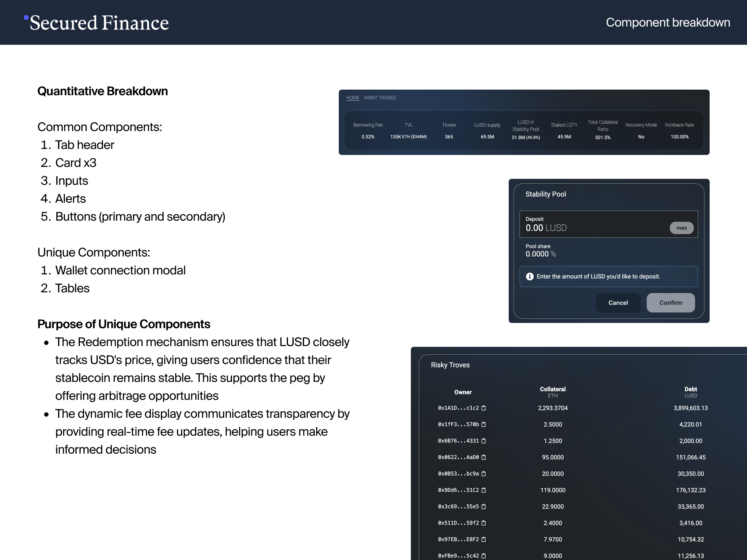Switch to the RISKY TROVES tab
Viewport: 747px width, 560px height.
click(x=380, y=98)
